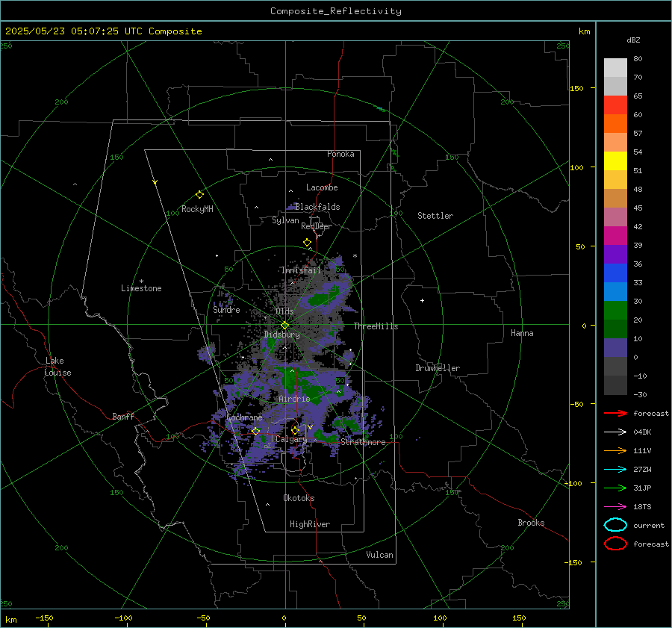Viewport: 672px width, 628px height.
Task: Click the ThreeHills town label
Action: [x=376, y=326]
